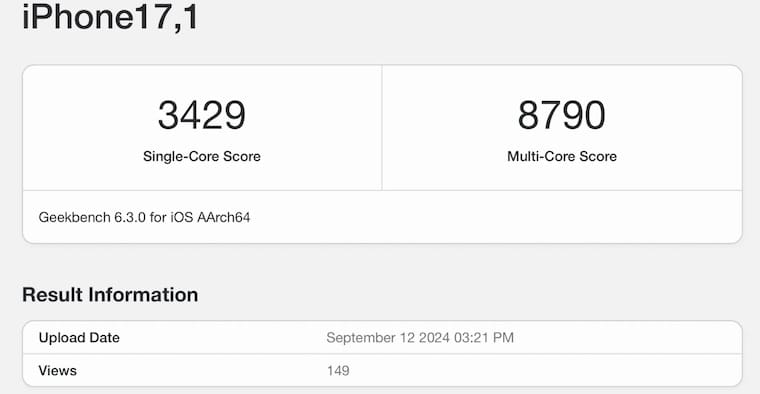Click the Geekbench 6.3.0 version text
This screenshot has height=394, width=760.
[92, 217]
